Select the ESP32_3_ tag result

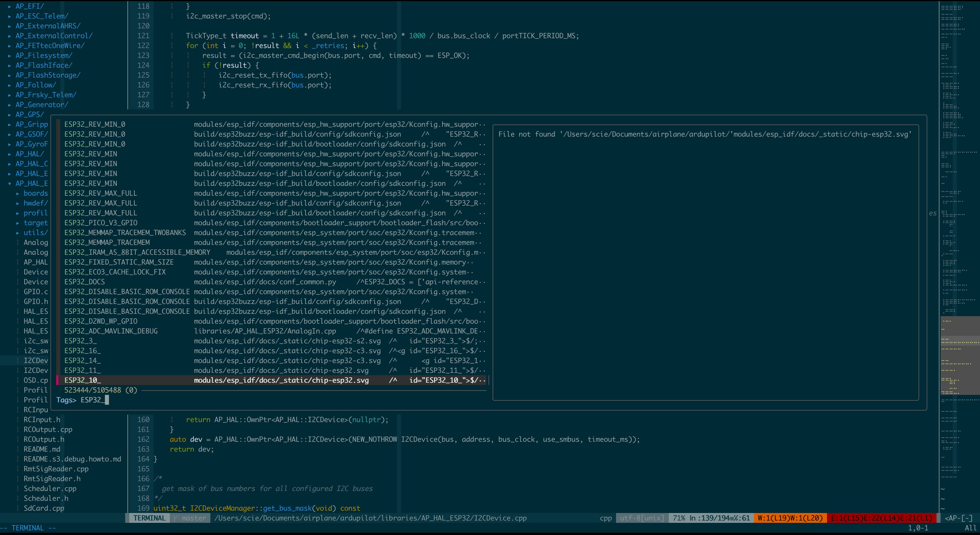(x=272, y=341)
